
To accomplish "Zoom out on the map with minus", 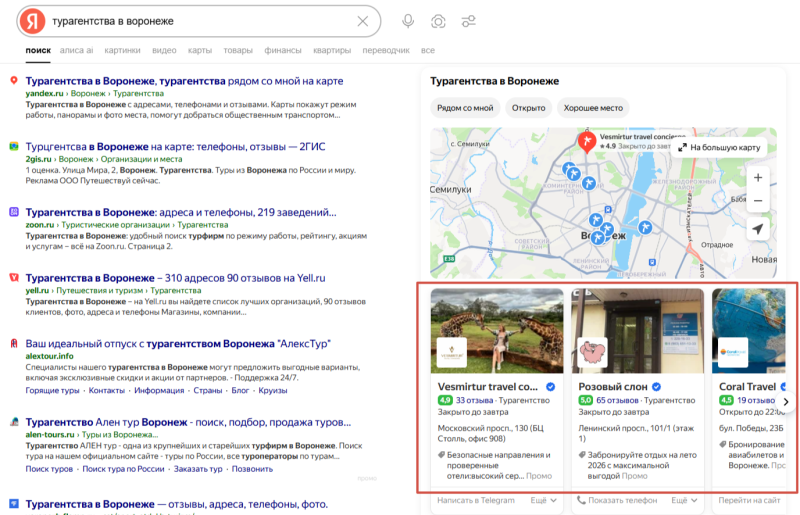I will click(758, 201).
